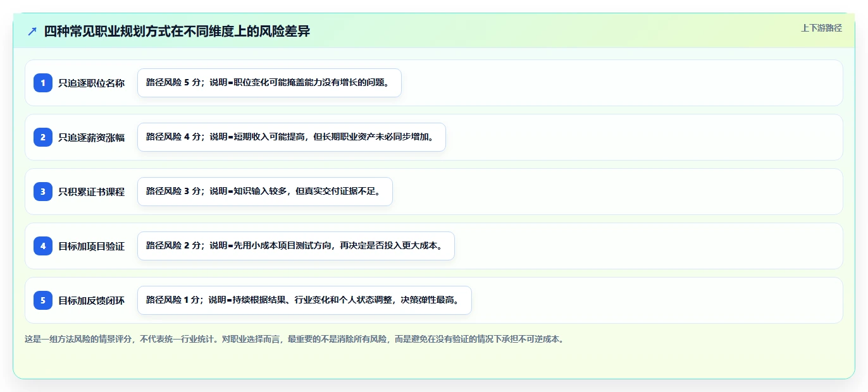Click the 路径风险 1 分 description box
This screenshot has height=392, width=868.
click(x=304, y=300)
